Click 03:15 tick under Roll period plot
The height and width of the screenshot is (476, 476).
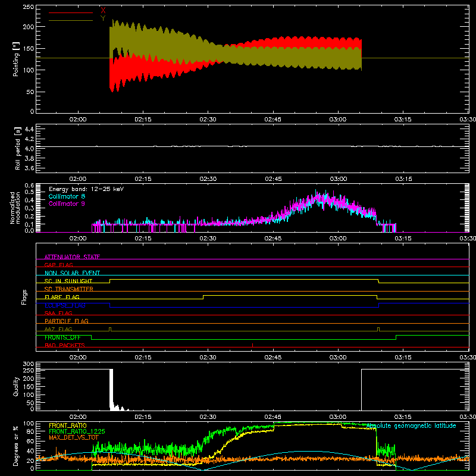pyautogui.click(x=403, y=179)
